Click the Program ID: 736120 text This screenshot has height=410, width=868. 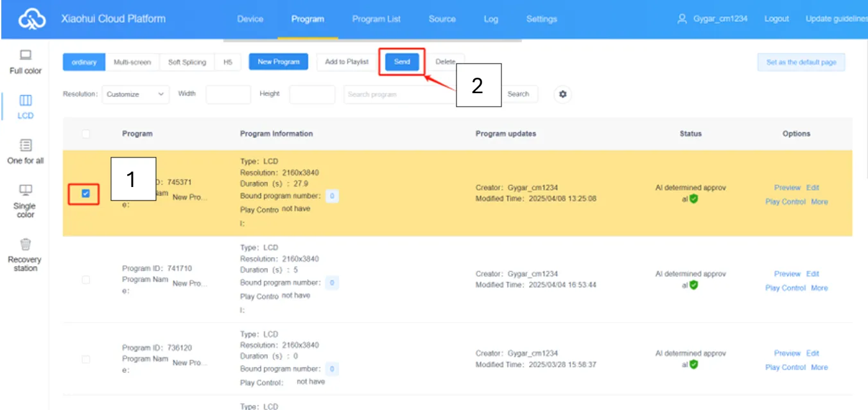coord(157,348)
